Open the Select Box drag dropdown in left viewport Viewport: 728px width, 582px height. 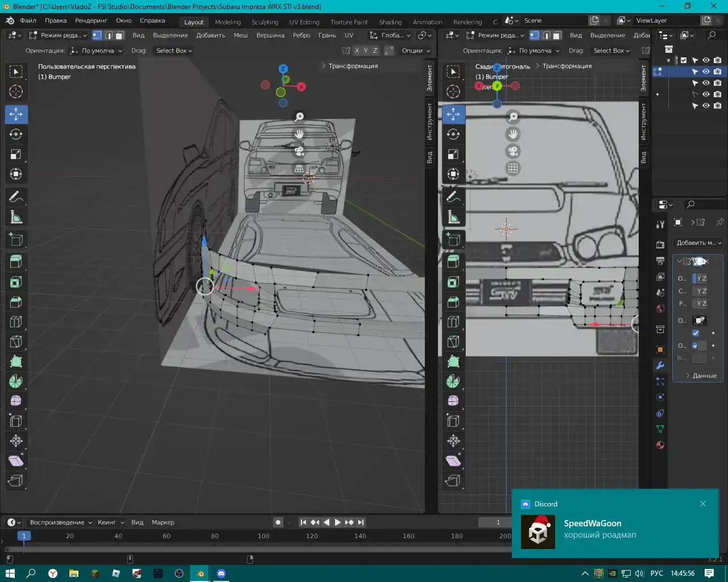(173, 51)
